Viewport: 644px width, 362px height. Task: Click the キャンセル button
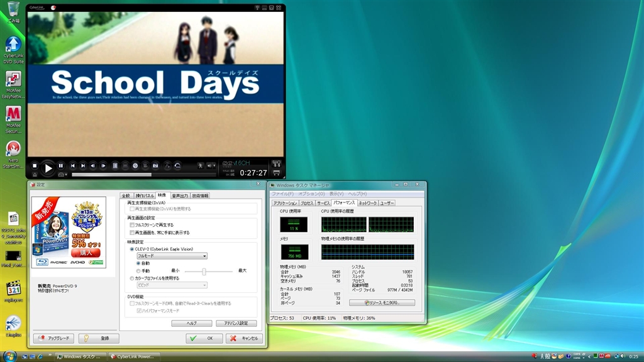click(x=244, y=338)
